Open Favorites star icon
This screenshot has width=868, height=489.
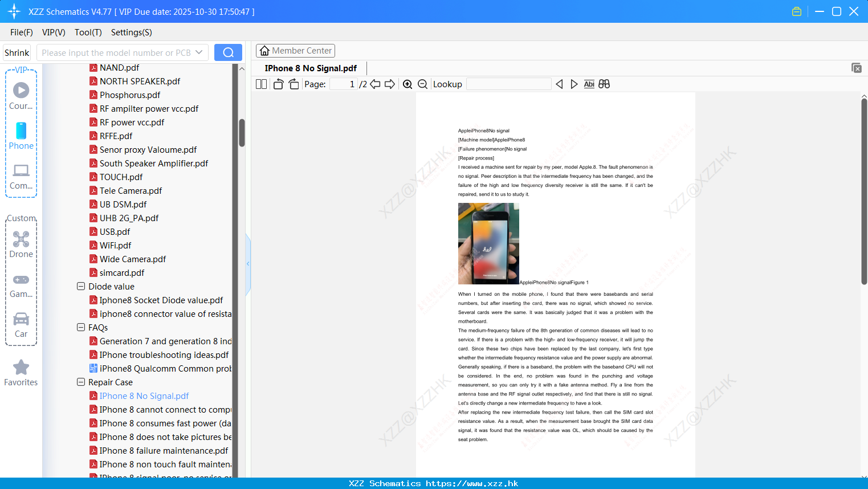pos(21,367)
